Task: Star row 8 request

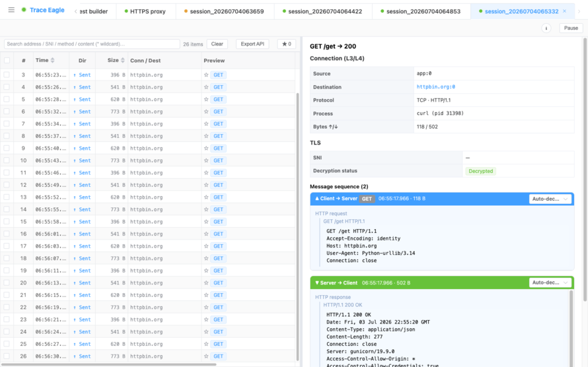Action: pos(206,136)
